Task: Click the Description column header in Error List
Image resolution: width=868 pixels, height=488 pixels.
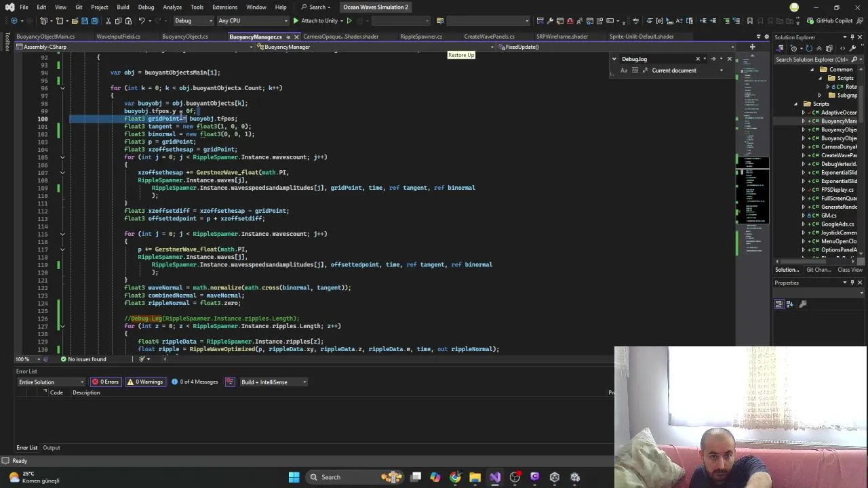Action: (x=86, y=392)
